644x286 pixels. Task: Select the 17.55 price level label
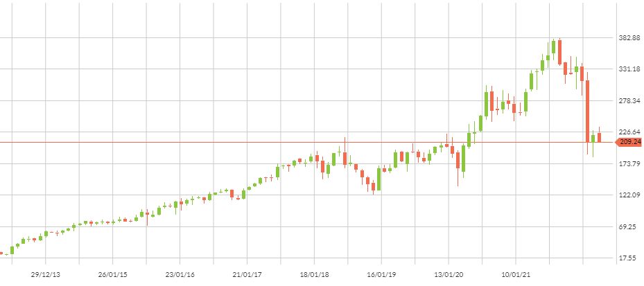click(x=629, y=258)
